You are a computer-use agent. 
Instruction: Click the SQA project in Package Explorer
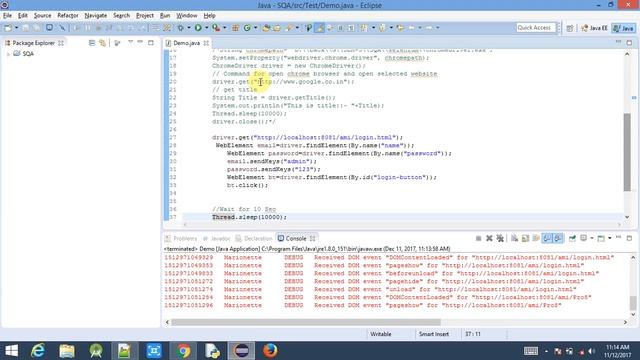24,54
